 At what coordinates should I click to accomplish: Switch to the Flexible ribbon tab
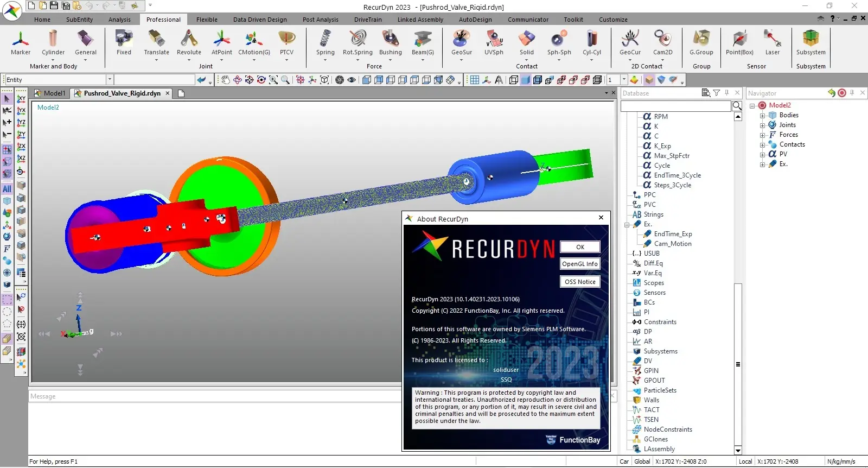point(207,20)
